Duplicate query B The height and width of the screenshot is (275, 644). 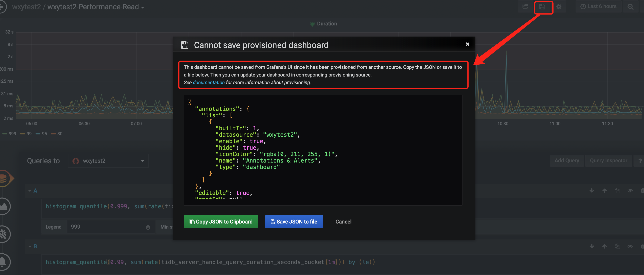(617, 247)
